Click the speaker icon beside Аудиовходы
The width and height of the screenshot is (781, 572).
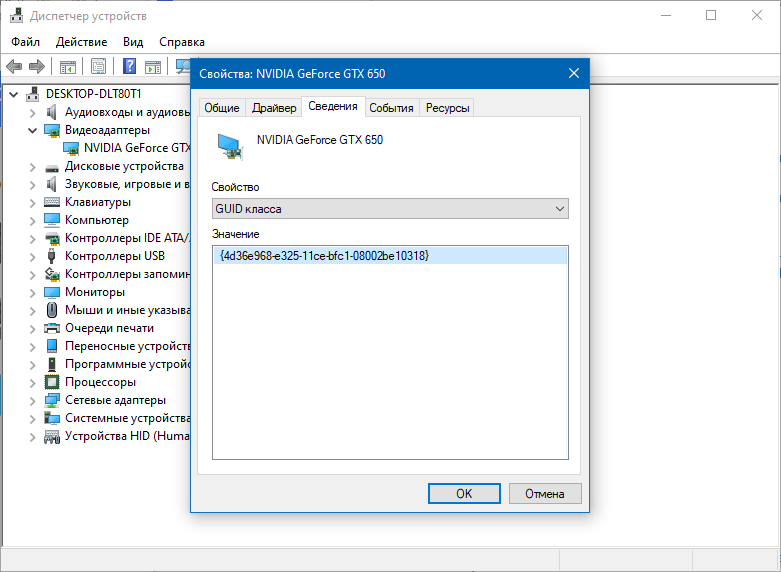coord(51,112)
